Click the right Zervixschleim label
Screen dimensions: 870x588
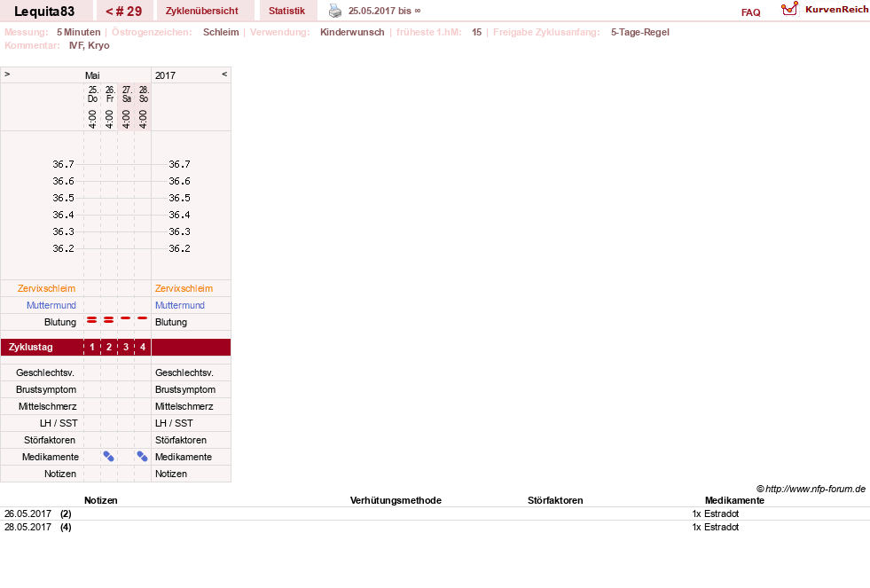point(184,288)
